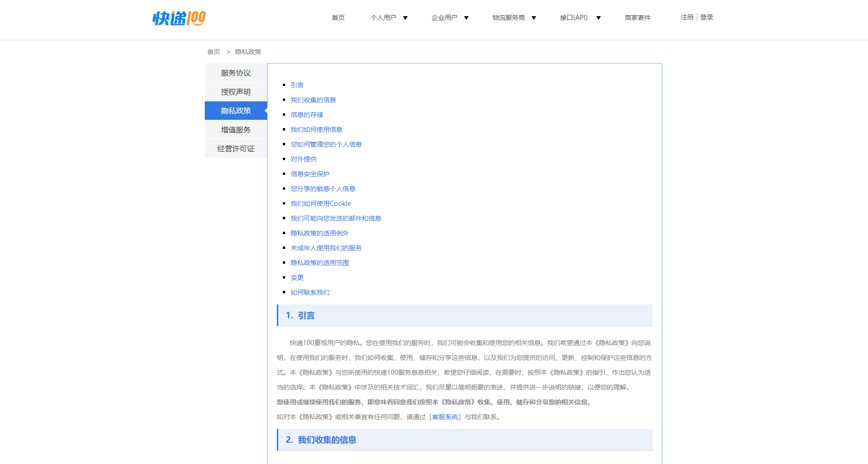Open 我们如何使用Cookie section
The image size is (868, 464).
point(320,203)
